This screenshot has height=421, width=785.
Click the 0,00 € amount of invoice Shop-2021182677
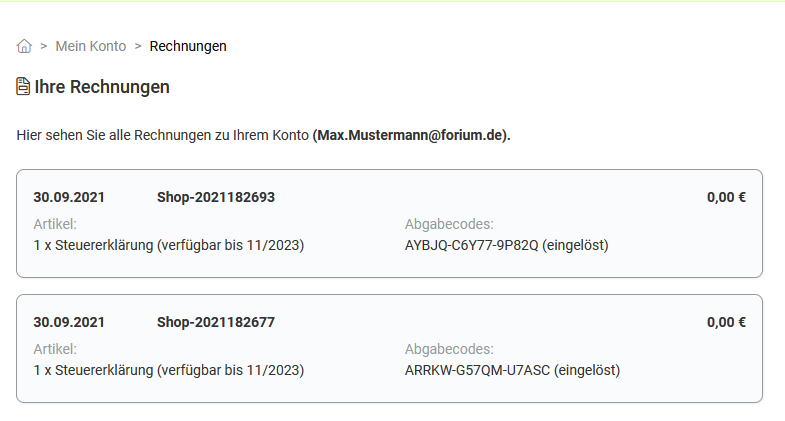coord(726,322)
